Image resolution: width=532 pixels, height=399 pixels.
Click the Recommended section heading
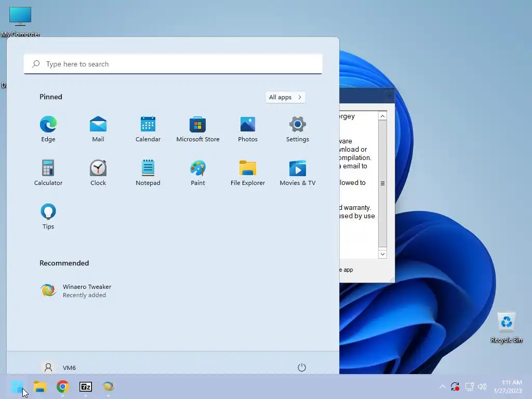point(64,263)
